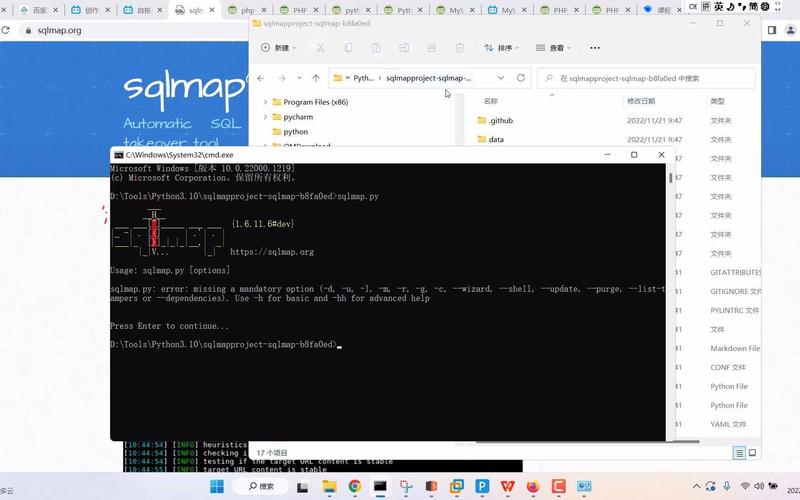Click Explorer search box
Viewport: 800px width, 500px height.
coord(646,78)
